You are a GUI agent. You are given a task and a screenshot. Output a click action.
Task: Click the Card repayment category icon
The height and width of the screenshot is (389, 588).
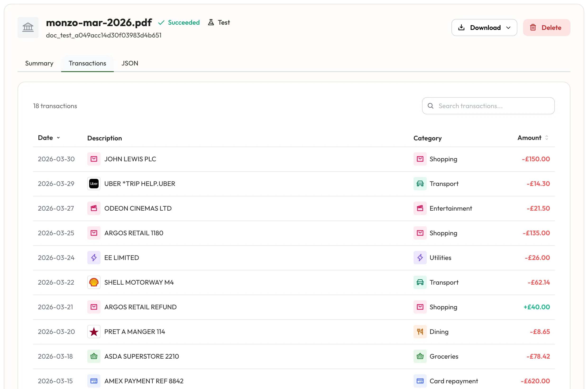pos(420,381)
